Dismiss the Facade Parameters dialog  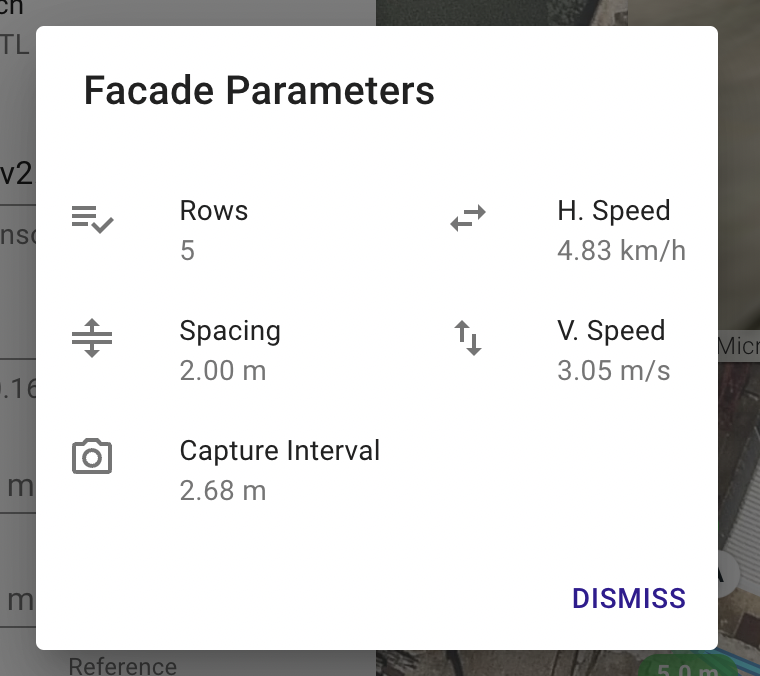tap(629, 598)
